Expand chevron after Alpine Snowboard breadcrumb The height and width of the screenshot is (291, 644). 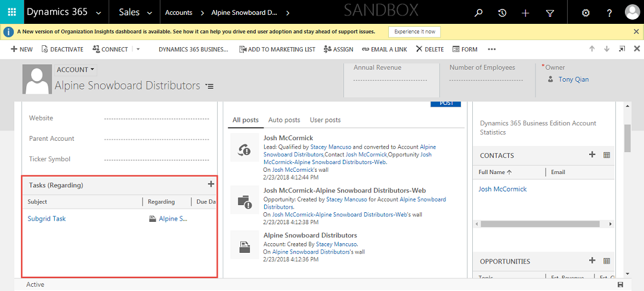(288, 13)
